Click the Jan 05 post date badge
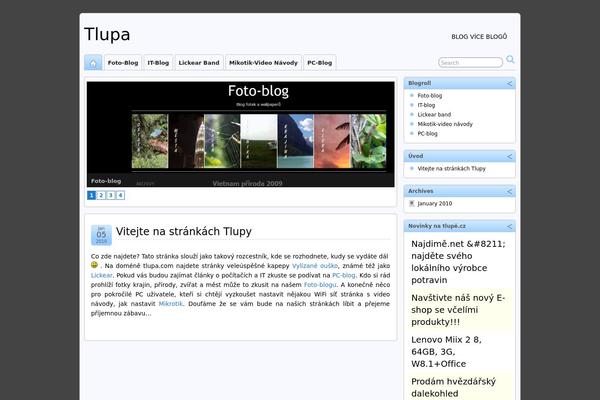This screenshot has width=600, height=400. 101,235
